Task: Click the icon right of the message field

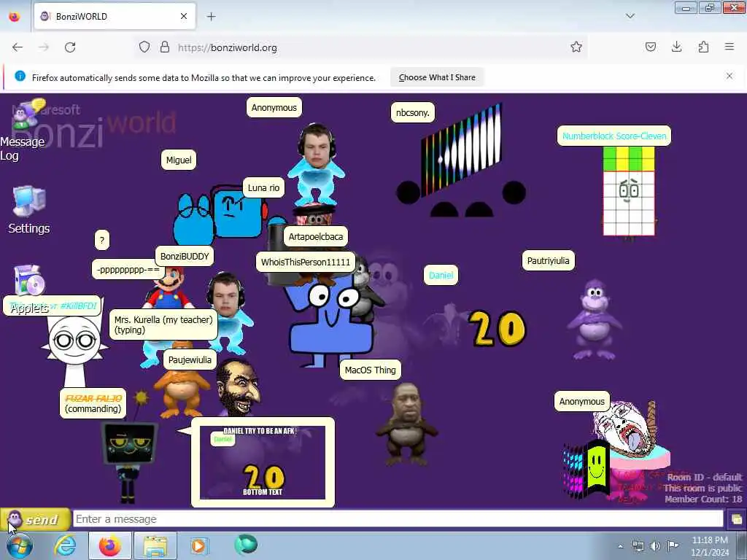Action: [x=736, y=519]
